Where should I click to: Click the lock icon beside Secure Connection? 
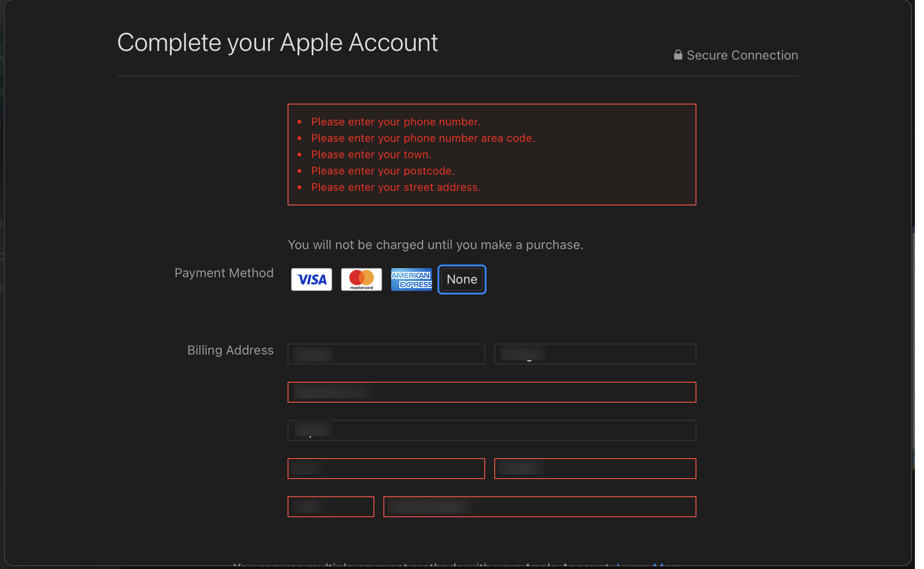pos(677,55)
